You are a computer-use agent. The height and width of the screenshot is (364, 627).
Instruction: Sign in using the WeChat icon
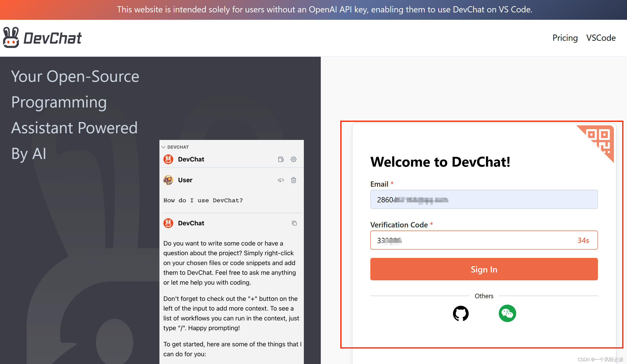507,313
